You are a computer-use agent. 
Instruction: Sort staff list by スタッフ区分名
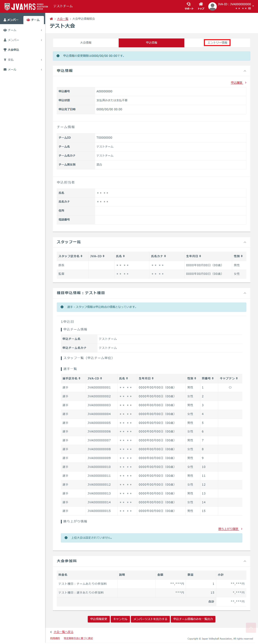click(70, 256)
